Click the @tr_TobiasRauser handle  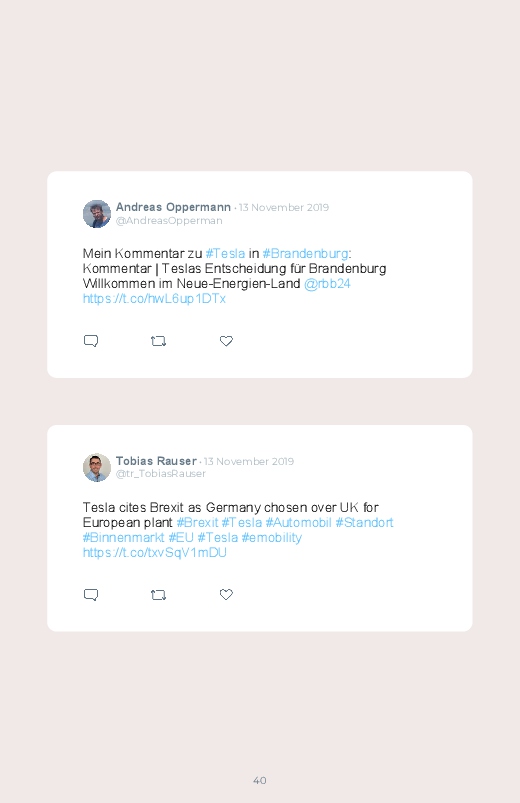(161, 474)
